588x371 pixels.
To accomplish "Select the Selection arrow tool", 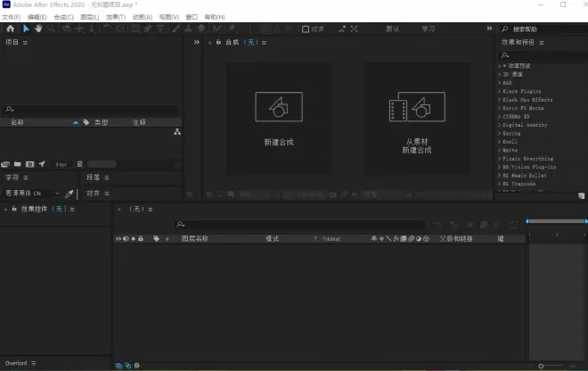I will [26, 29].
